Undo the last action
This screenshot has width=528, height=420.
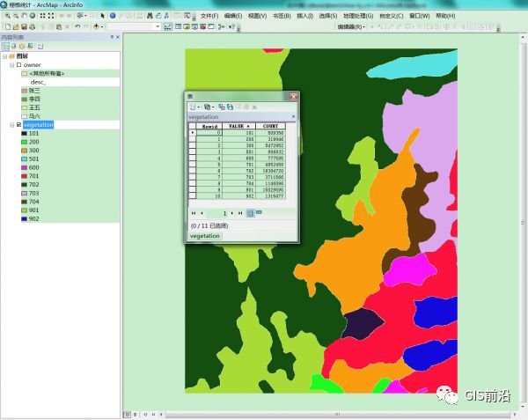pos(77,26)
